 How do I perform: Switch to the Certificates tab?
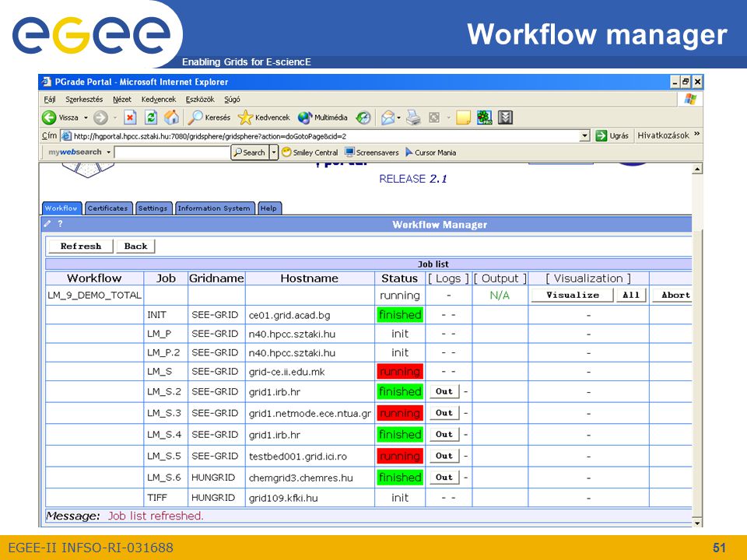tap(108, 208)
